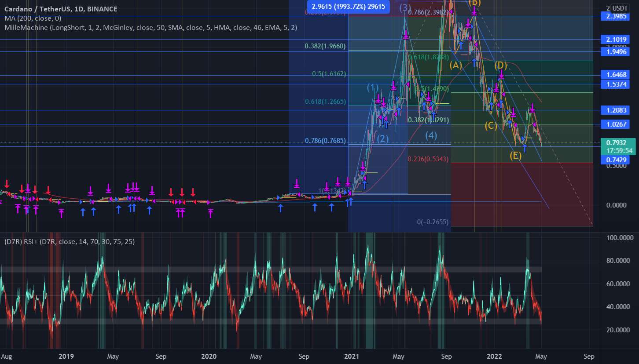This screenshot has height=364, width=639.
Task: Click the Fibonacci label 0.618(1.2665)
Action: 325,102
